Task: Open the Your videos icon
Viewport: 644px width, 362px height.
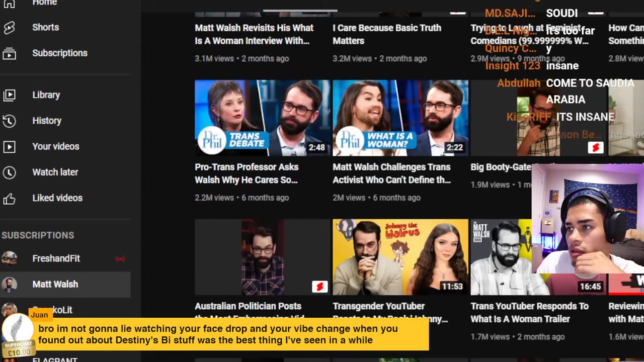Action: click(9, 146)
